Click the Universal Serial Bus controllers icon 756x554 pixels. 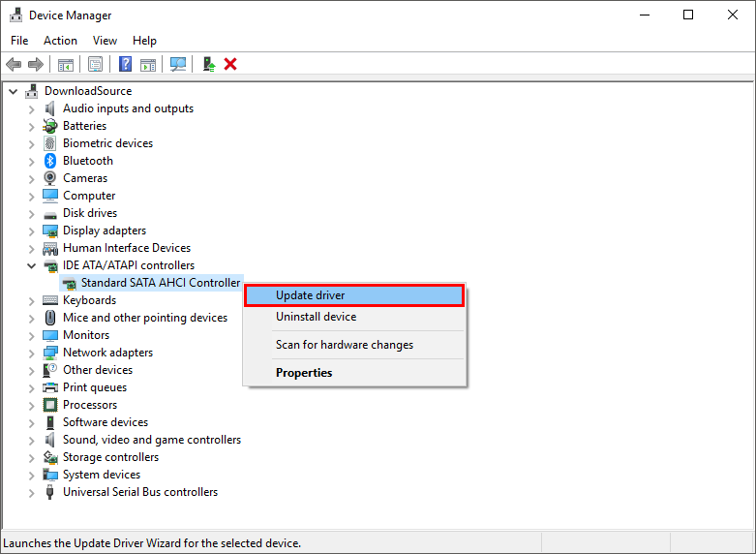click(49, 492)
